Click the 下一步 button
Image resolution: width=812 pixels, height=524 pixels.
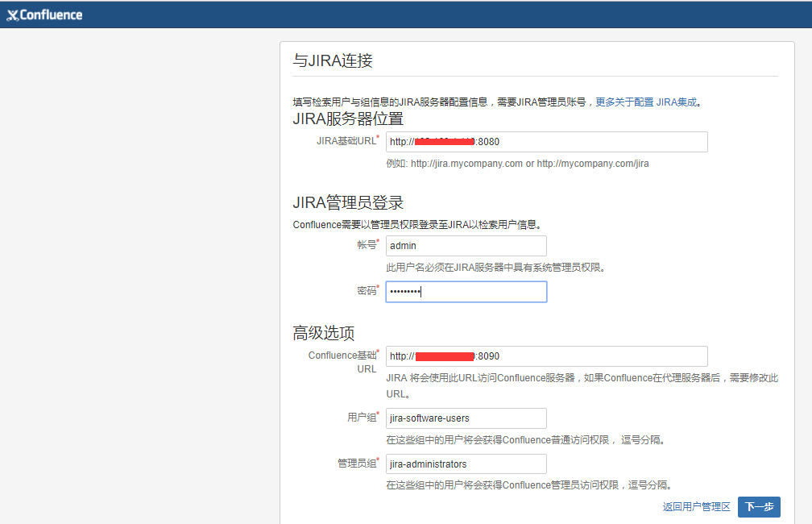759,507
